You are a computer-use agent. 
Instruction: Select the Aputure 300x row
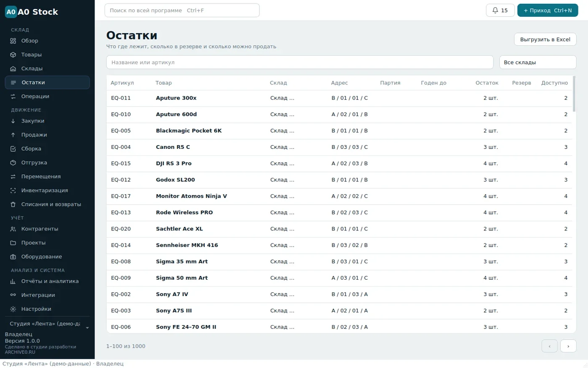[339, 98]
